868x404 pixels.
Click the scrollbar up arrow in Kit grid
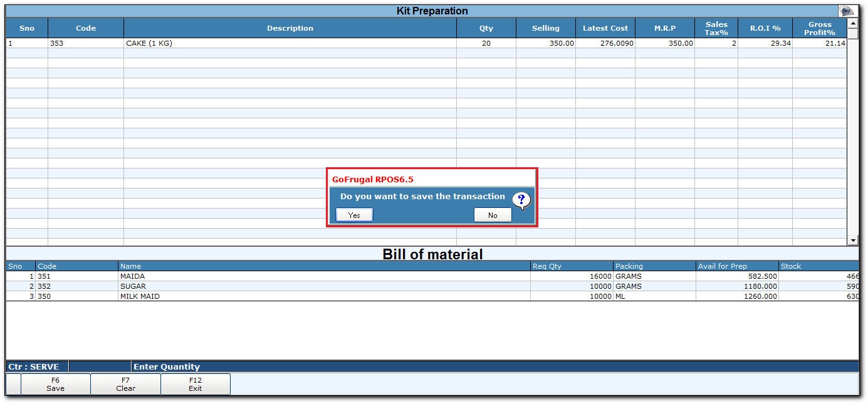853,23
